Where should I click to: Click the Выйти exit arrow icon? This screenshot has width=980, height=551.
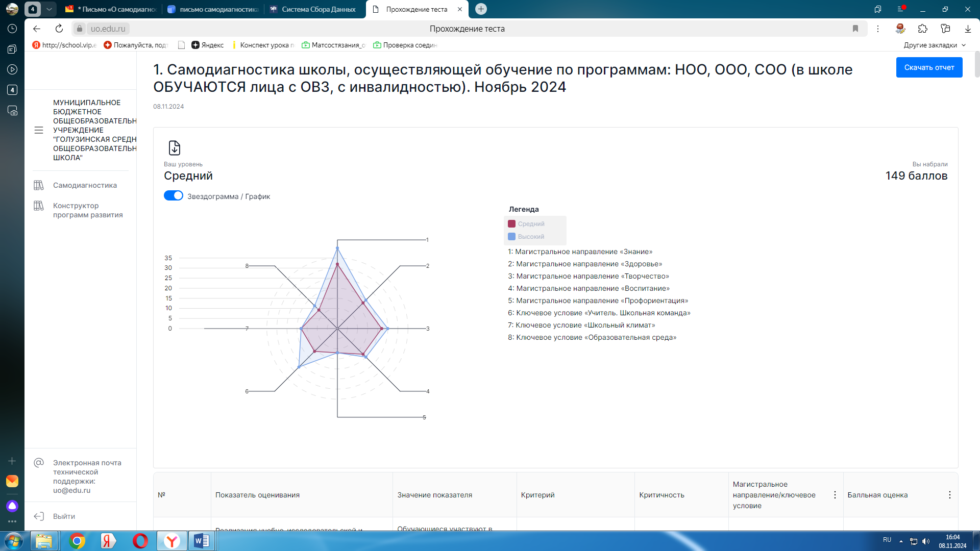(39, 516)
